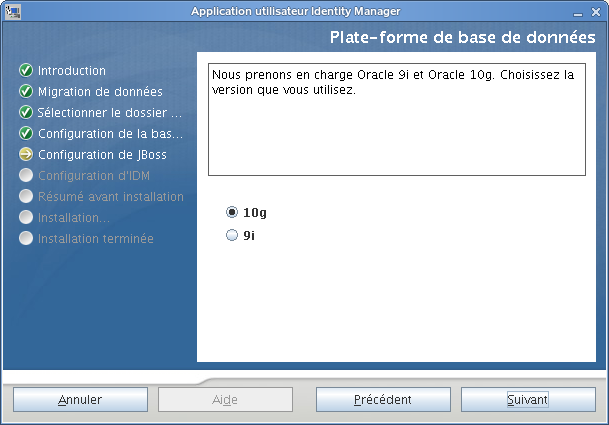Cancel the installation with Annuler
The image size is (609, 425).
point(80,399)
